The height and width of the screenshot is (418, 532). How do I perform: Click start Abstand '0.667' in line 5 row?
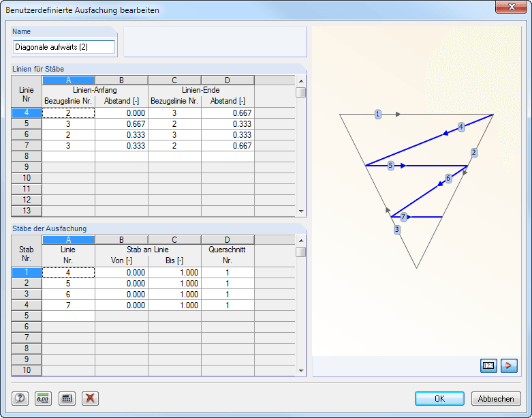(x=121, y=123)
